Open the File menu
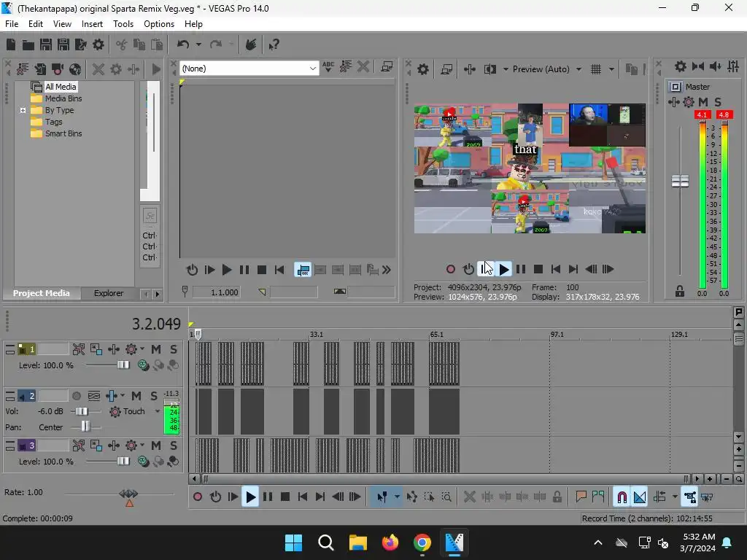The width and height of the screenshot is (747, 560). coord(12,24)
